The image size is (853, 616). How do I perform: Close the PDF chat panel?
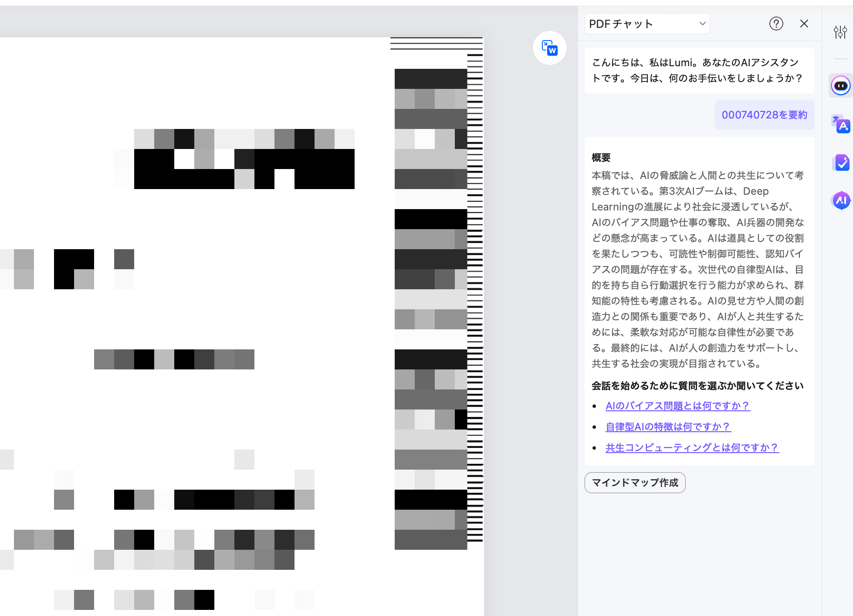804,24
